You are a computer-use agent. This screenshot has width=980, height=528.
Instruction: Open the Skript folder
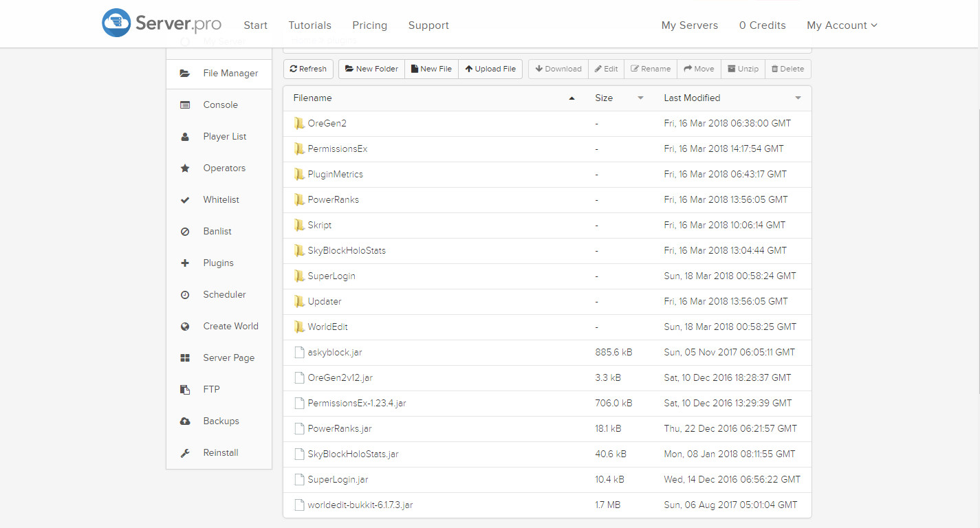(x=320, y=225)
